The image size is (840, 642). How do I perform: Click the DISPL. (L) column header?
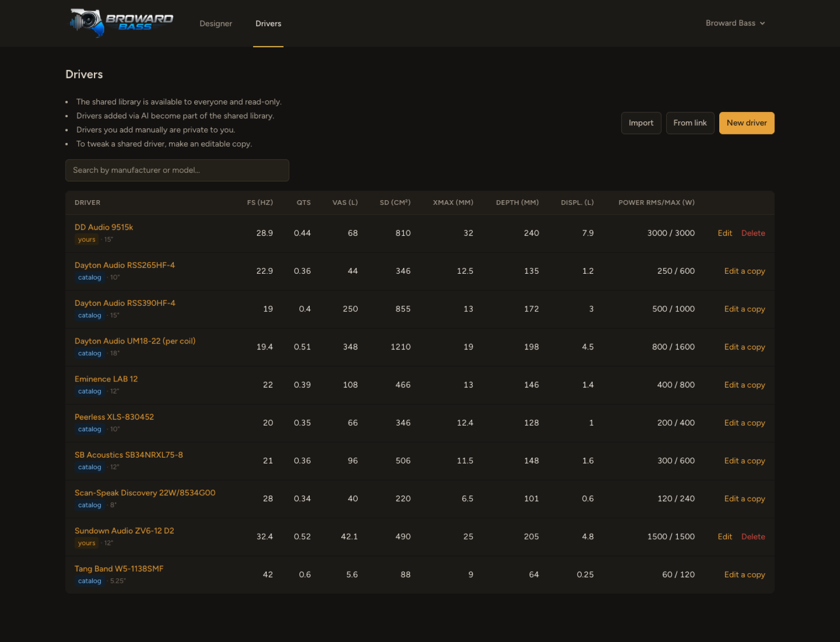click(x=577, y=203)
